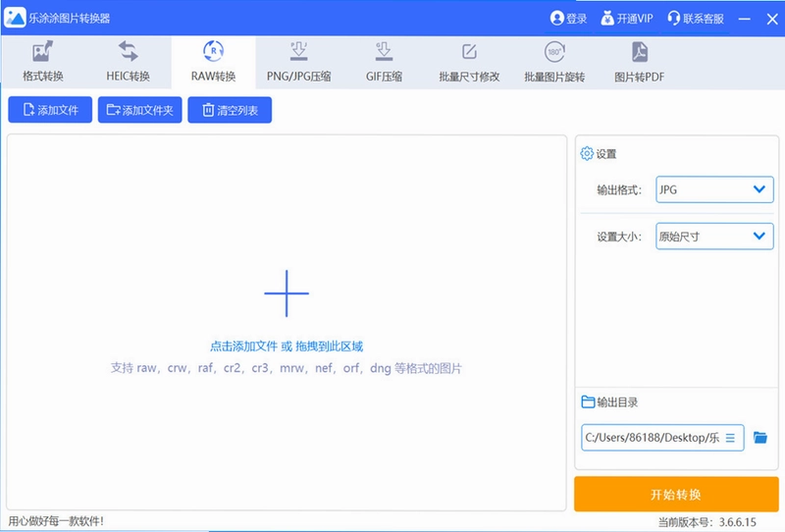
Task: Click the version number 3.6.6.15 text
Action: [738, 522]
